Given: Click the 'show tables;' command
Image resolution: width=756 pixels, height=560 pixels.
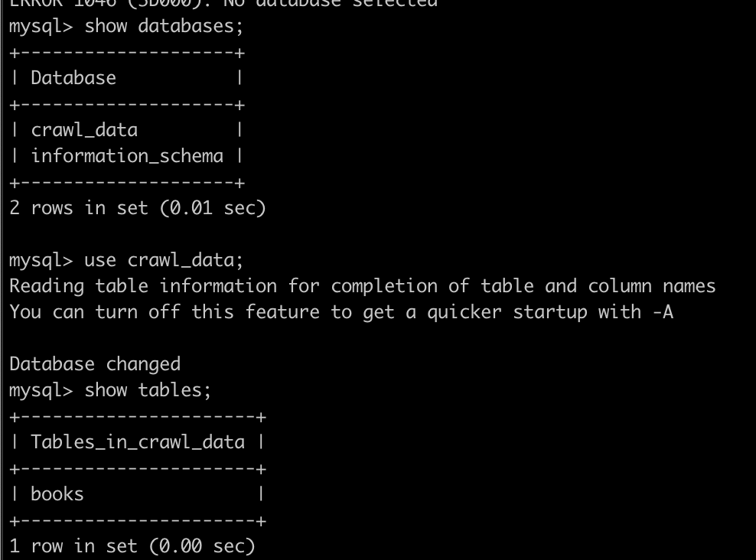Looking at the screenshot, I should 148,390.
